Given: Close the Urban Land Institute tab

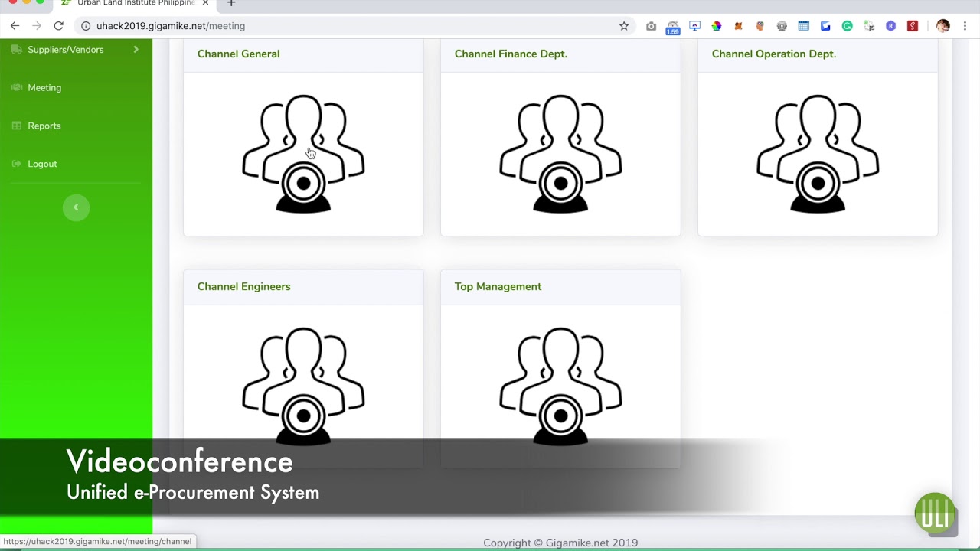Looking at the screenshot, I should [205, 4].
